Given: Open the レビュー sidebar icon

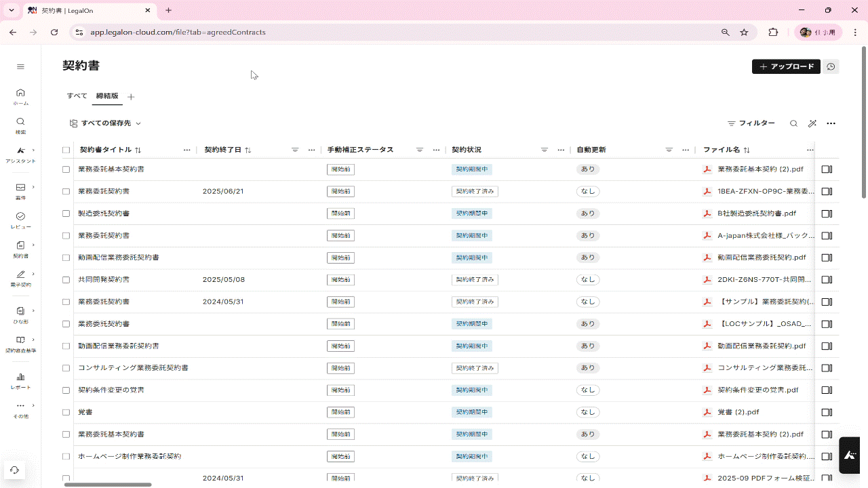Looking at the screenshot, I should pyautogui.click(x=20, y=220).
